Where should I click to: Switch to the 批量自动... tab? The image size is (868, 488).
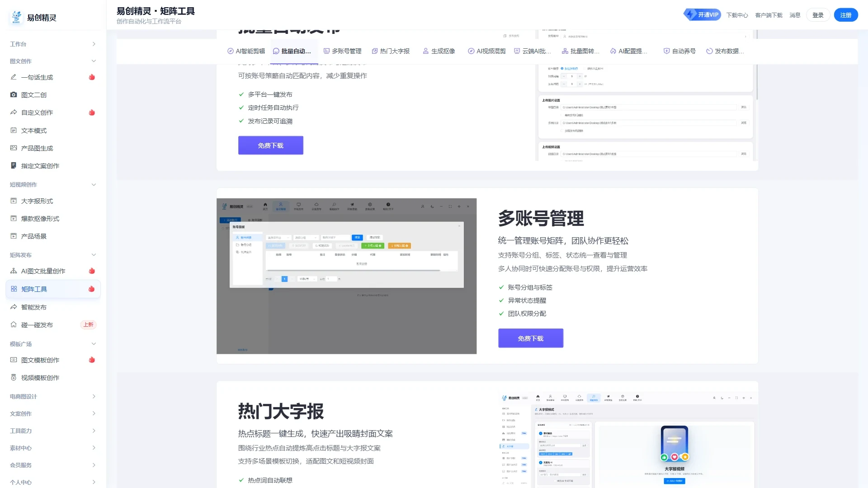pyautogui.click(x=294, y=51)
